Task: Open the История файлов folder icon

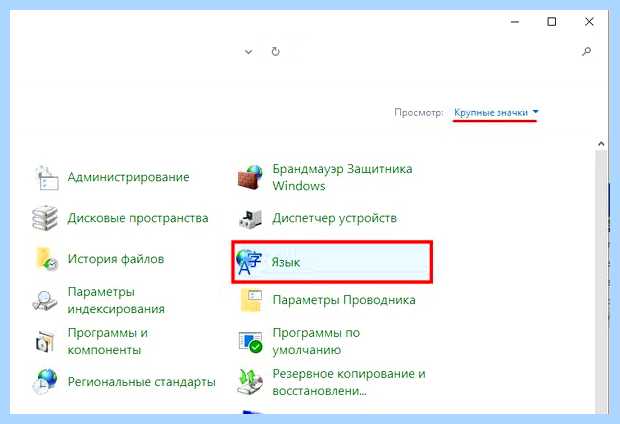Action: (47, 259)
